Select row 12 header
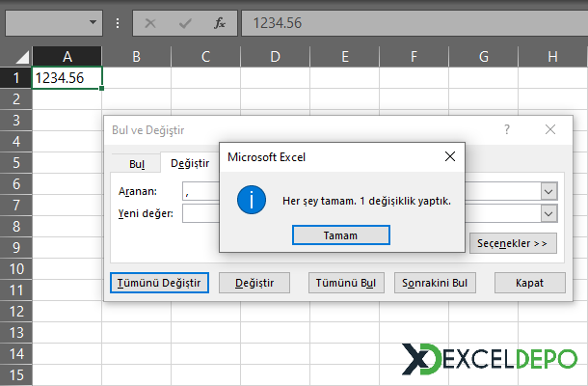The height and width of the screenshot is (386, 588). [16, 312]
